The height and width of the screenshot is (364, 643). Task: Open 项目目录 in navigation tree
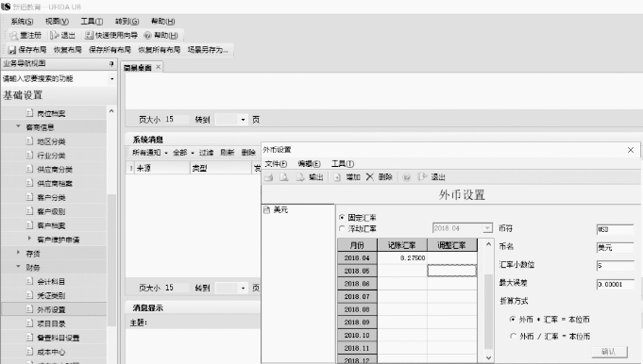51,323
